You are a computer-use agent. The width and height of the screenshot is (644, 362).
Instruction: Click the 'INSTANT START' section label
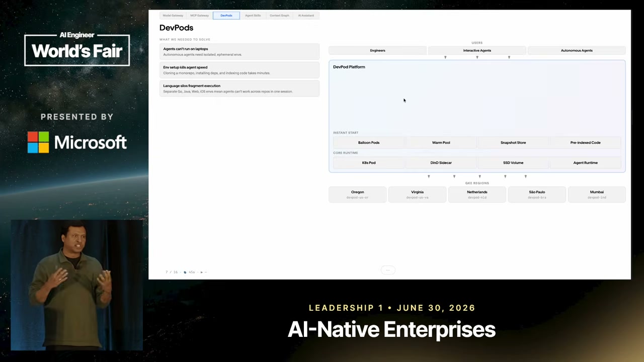coord(346,133)
